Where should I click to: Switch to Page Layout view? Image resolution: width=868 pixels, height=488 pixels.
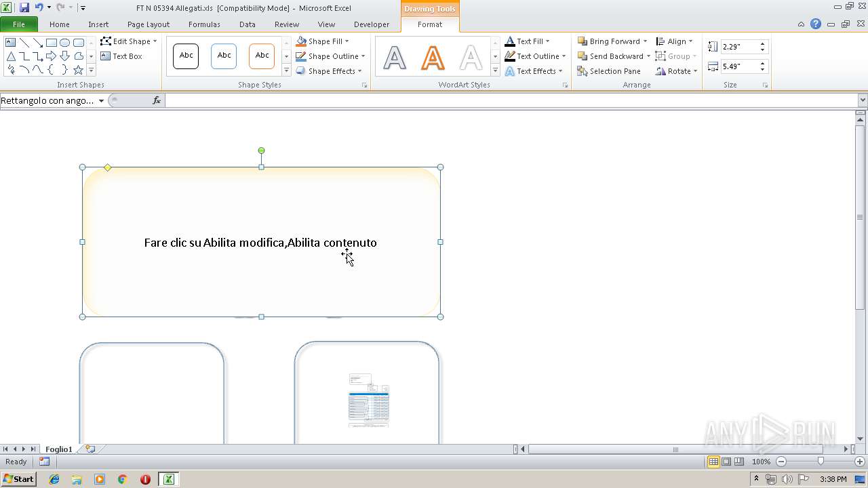point(726,462)
